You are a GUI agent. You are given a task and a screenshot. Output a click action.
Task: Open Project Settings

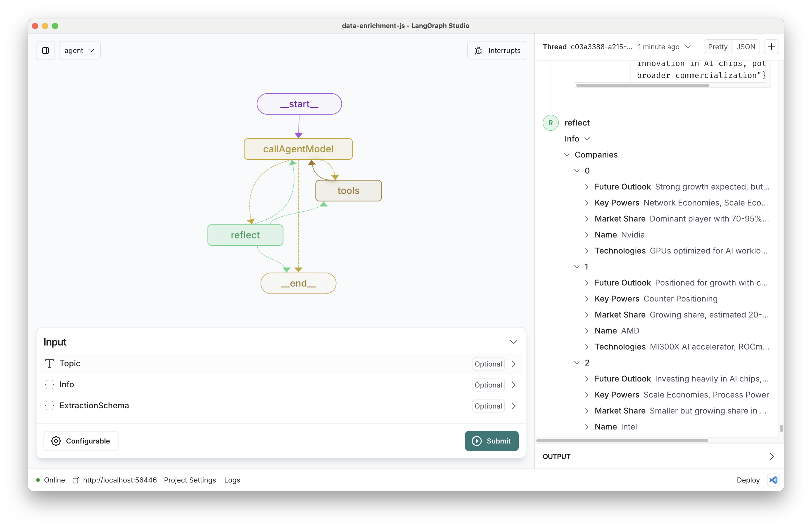[x=190, y=480]
